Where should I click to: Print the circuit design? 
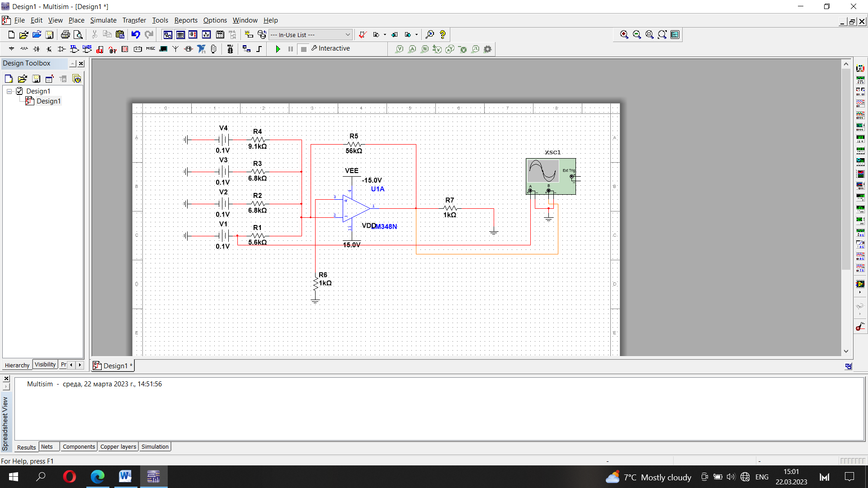pos(65,35)
